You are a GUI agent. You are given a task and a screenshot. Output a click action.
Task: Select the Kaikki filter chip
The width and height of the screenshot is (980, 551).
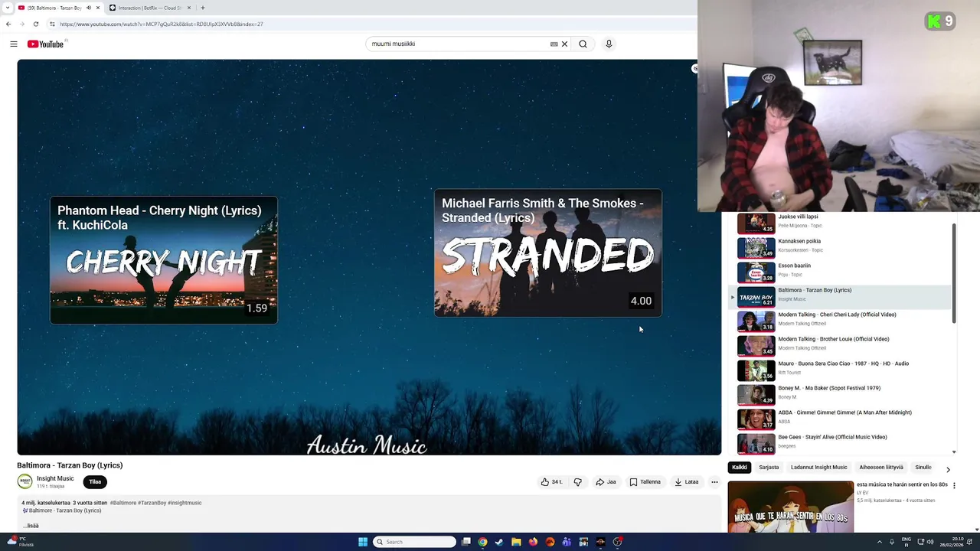(x=739, y=468)
